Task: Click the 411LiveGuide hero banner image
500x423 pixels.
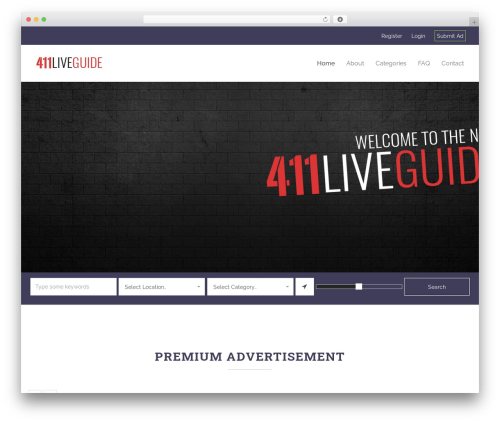Action: point(250,177)
